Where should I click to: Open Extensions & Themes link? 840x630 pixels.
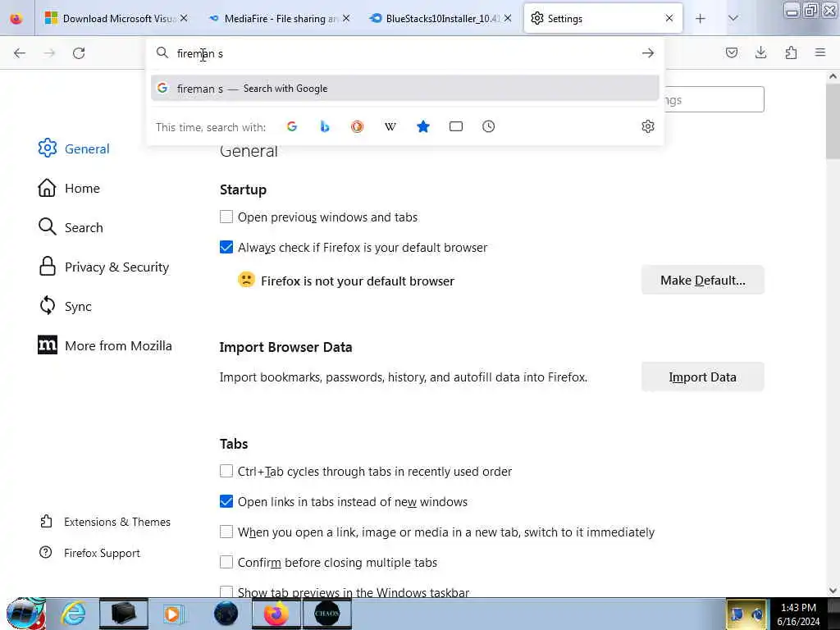tap(106, 522)
